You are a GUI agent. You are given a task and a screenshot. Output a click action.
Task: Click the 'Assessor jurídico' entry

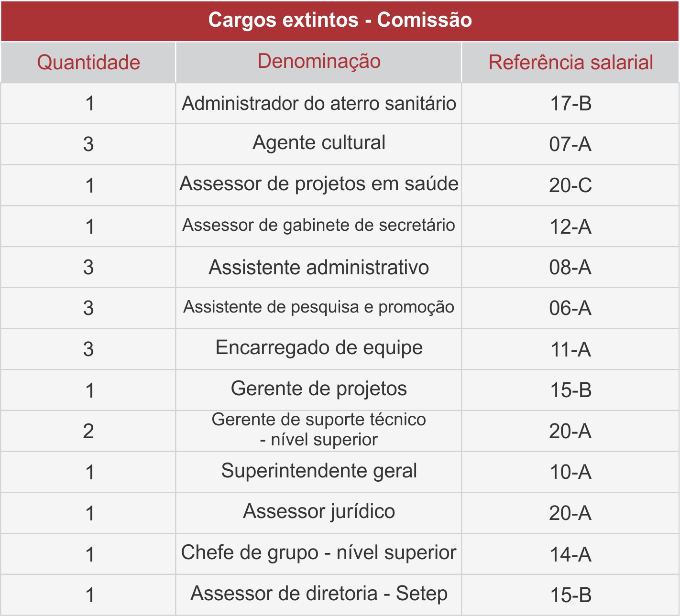pos(319,512)
